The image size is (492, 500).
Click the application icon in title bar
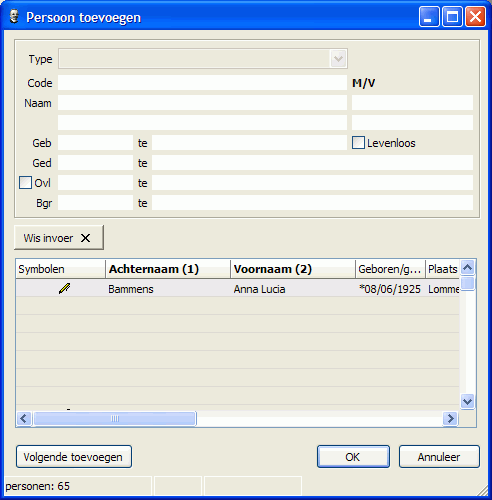point(14,16)
